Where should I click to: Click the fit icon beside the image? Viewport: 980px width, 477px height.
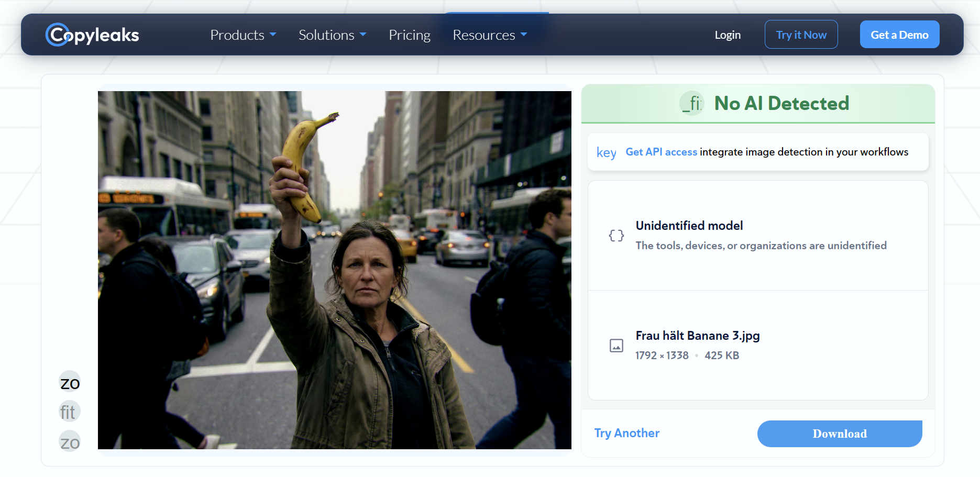(69, 412)
